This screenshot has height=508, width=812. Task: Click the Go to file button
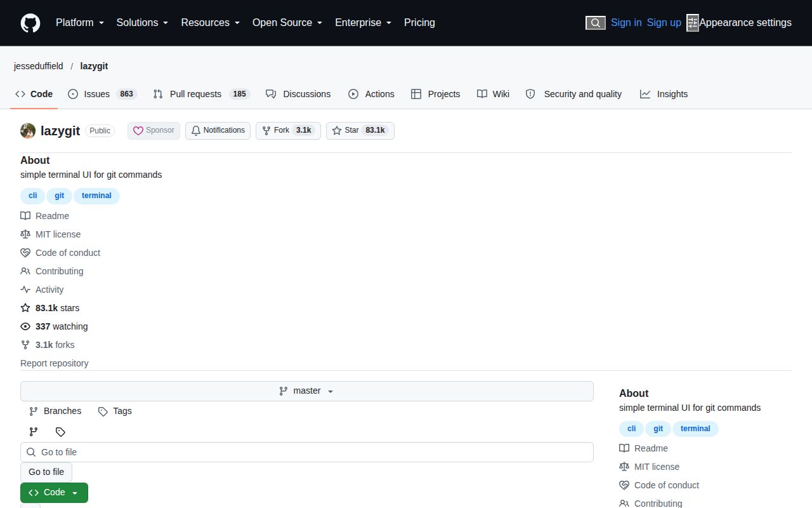pyautogui.click(x=46, y=472)
